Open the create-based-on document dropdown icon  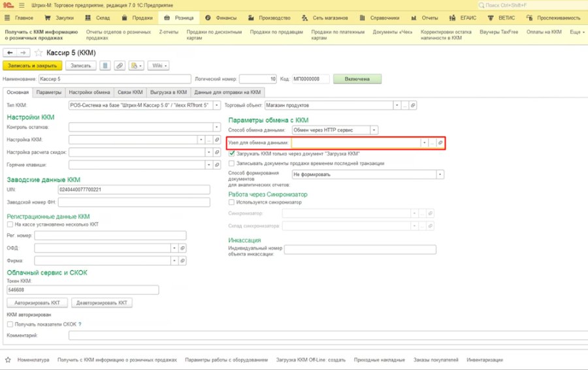[137, 65]
